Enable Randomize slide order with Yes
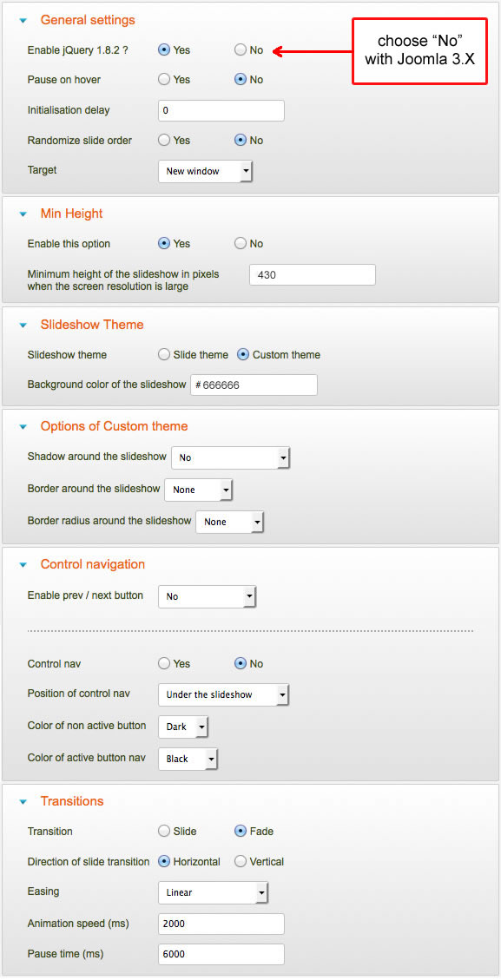The height and width of the screenshot is (980, 501). [x=164, y=140]
